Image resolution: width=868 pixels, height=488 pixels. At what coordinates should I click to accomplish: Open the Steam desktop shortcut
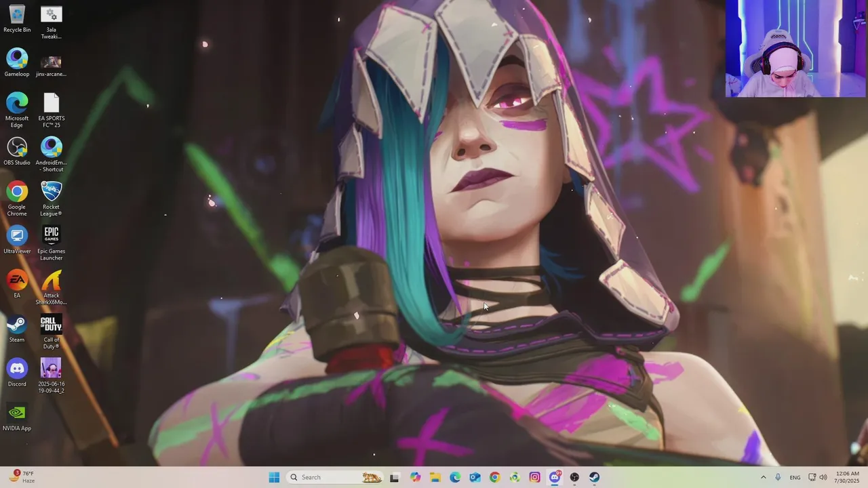coord(17,328)
